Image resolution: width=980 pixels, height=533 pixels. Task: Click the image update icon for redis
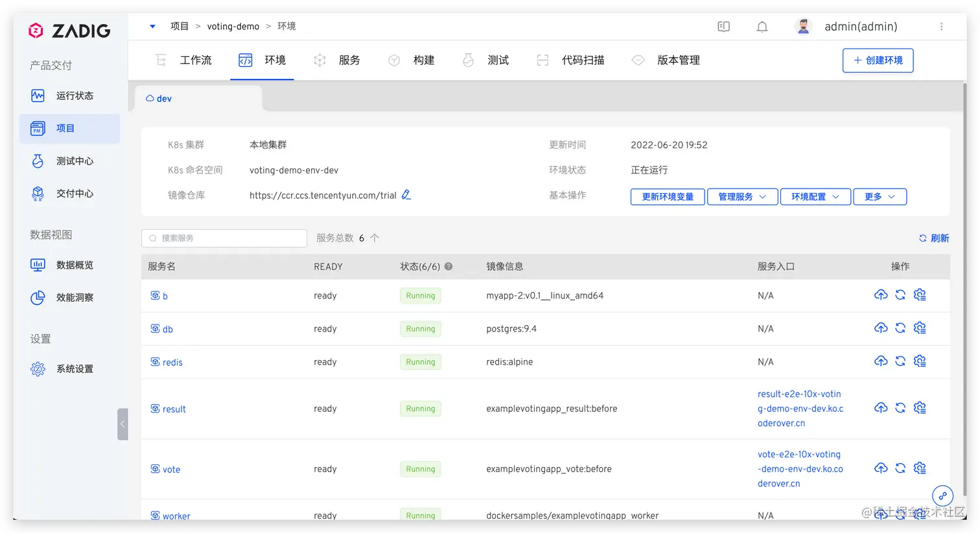pos(881,361)
